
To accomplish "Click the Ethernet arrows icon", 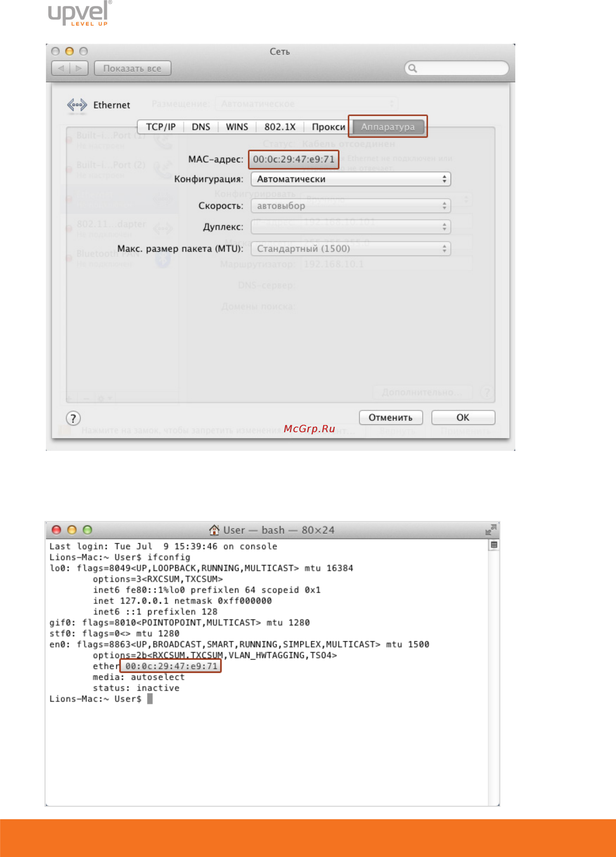I will click(x=77, y=105).
